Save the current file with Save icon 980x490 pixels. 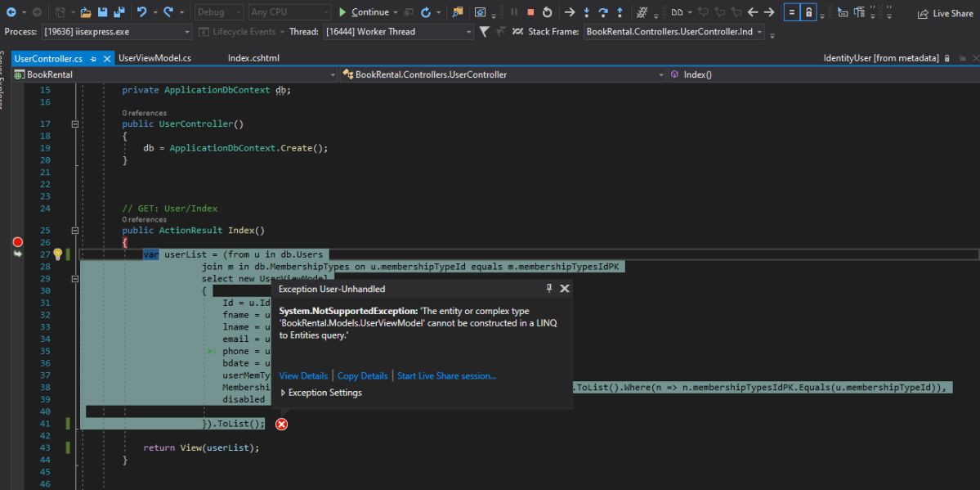[x=102, y=12]
